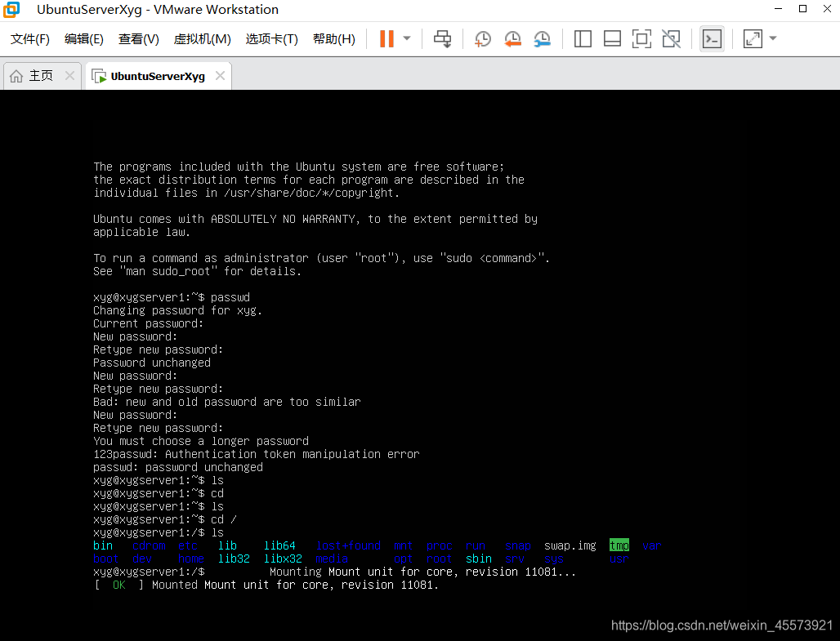Viewport: 840px width, 641px height.
Task: Minimize the VMware Workstation window
Action: click(x=779, y=8)
